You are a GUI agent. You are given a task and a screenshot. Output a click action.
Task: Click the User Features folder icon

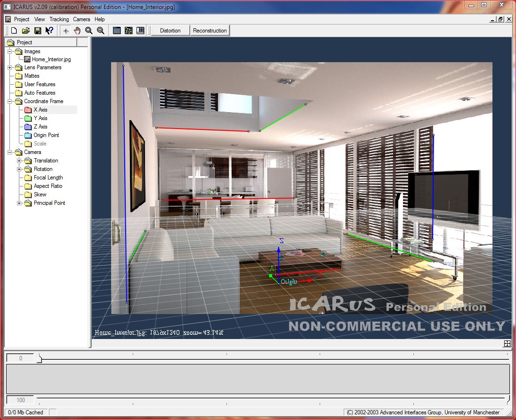19,85
